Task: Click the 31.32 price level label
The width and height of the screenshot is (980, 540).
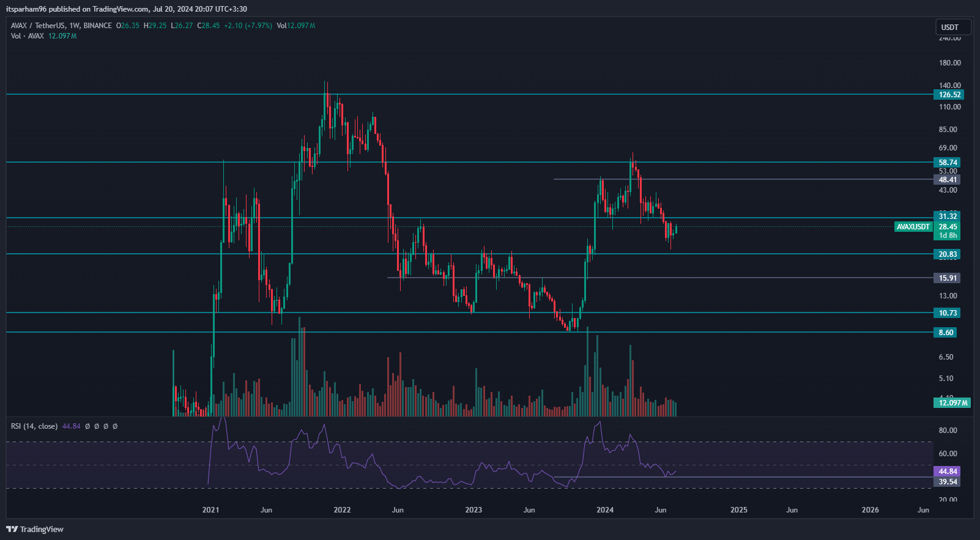Action: point(948,216)
